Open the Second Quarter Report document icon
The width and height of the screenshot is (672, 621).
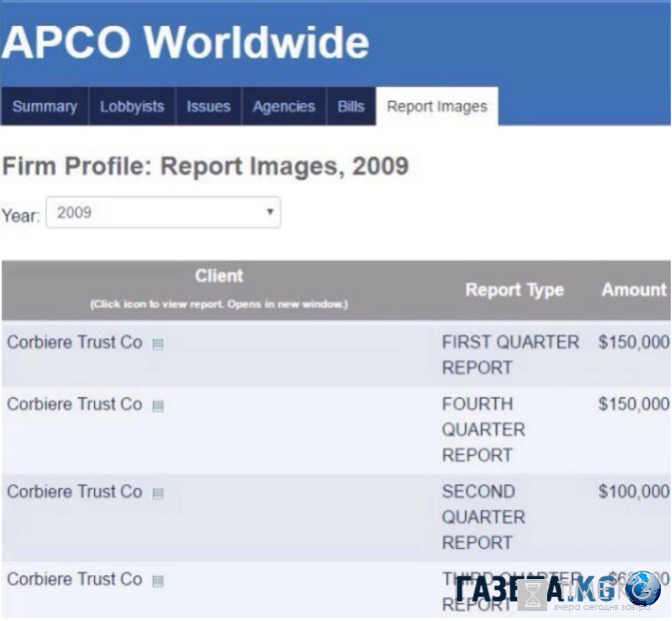[x=158, y=494]
